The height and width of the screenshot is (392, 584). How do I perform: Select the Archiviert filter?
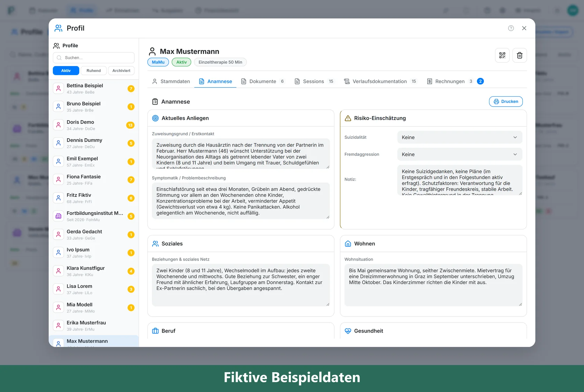point(121,71)
